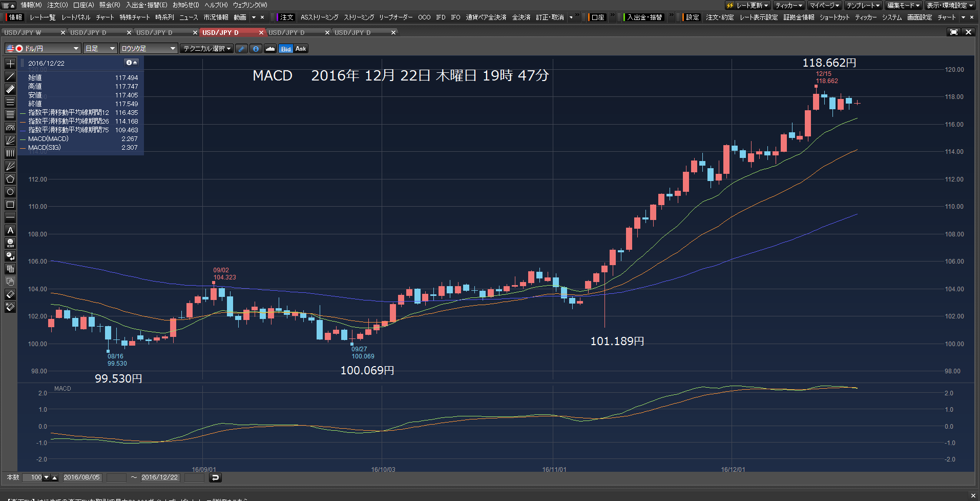Select the trend line drawing tool
The height and width of the screenshot is (501, 980).
coord(10,76)
